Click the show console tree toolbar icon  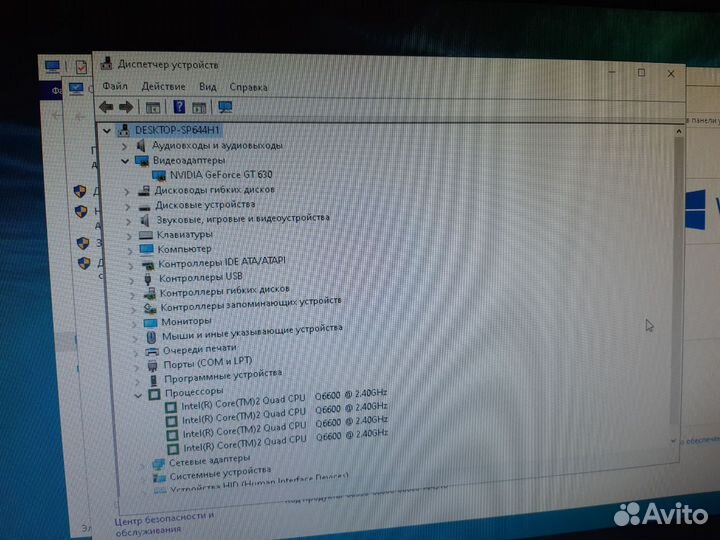pyautogui.click(x=153, y=107)
